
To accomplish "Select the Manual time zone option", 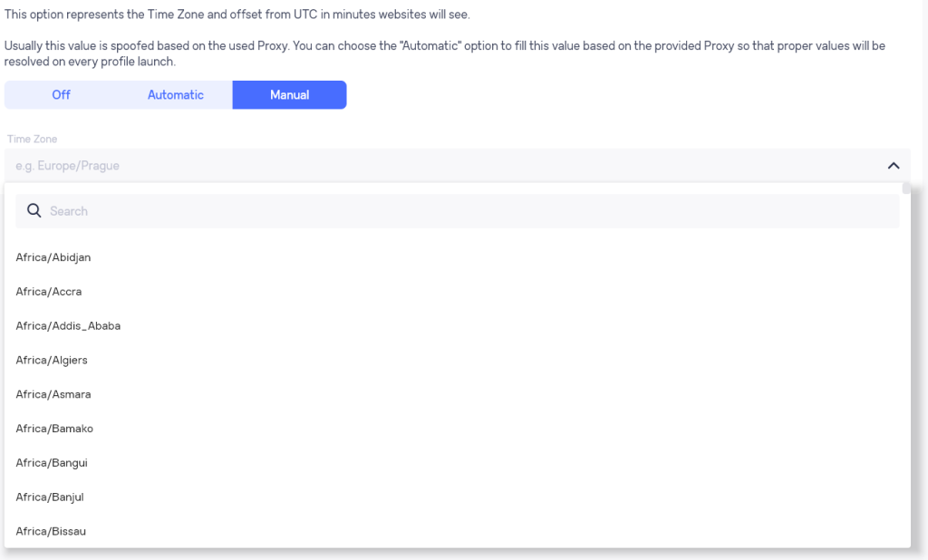I will tap(289, 95).
